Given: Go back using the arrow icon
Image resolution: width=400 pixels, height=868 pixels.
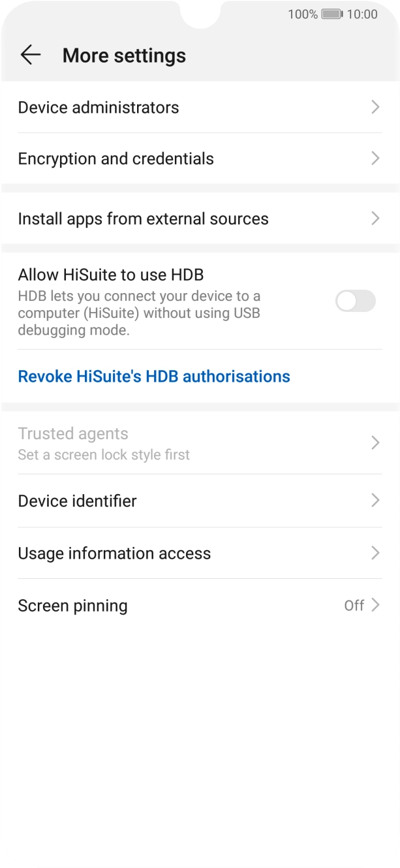Looking at the screenshot, I should pos(31,55).
